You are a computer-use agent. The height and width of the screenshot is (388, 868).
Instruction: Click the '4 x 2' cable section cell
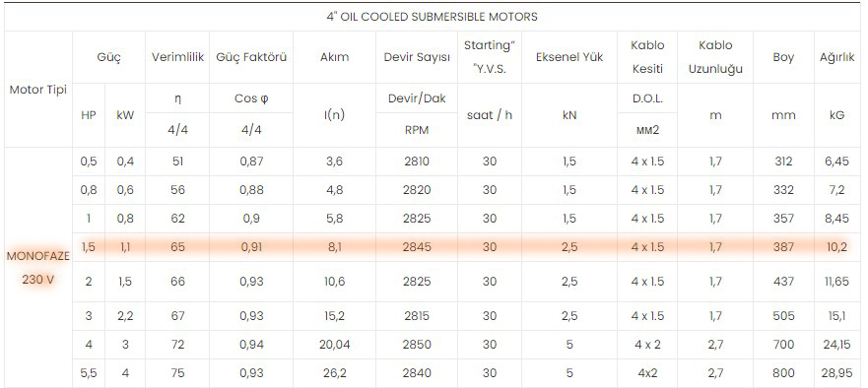tap(647, 345)
